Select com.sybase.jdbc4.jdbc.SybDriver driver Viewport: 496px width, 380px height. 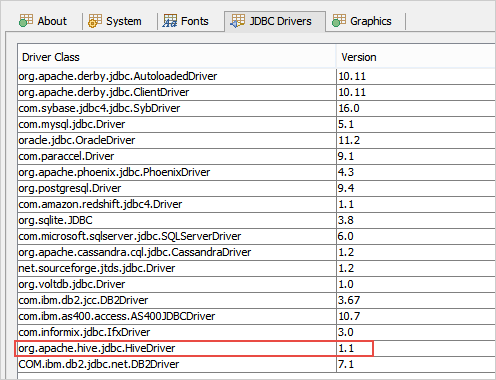tap(257, 108)
